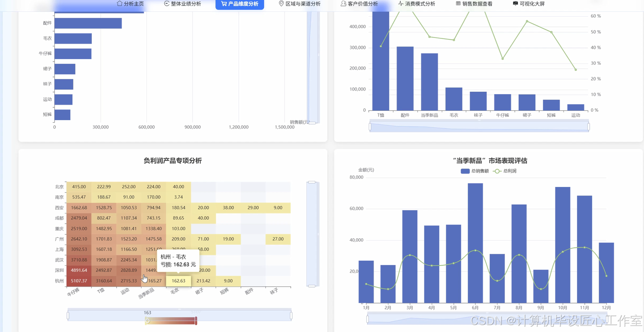Viewport: 644px width, 332px height.
Task: Click the 袜子 horizontal bar in top-left chart
Action: (x=64, y=84)
